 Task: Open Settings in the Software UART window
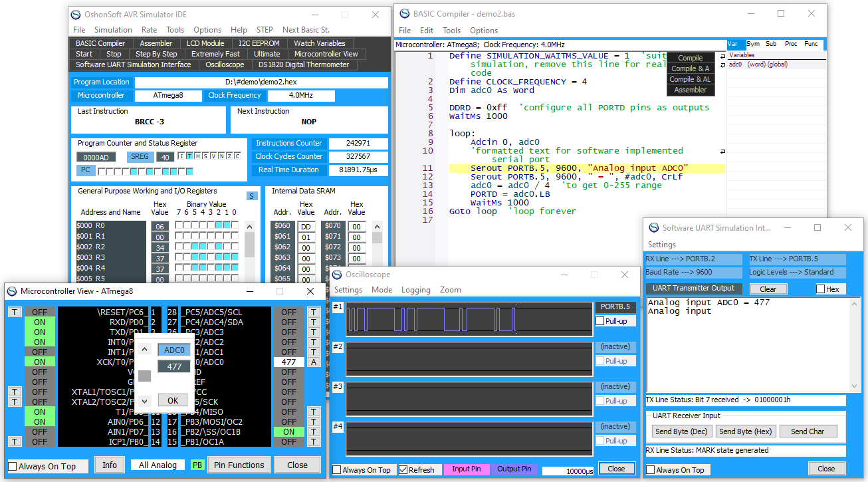(x=662, y=245)
